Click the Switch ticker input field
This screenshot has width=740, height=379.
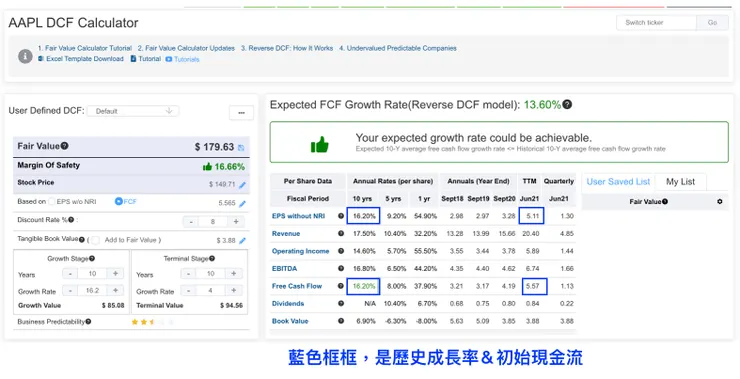click(656, 23)
